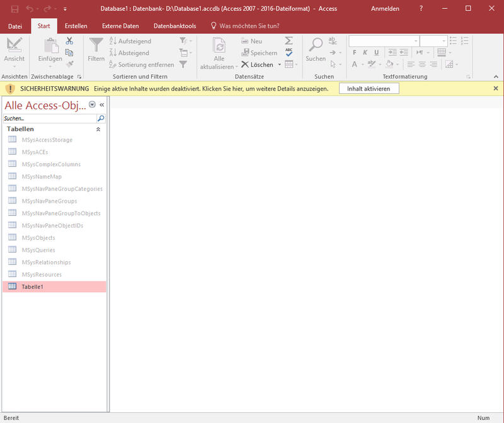Click the save icon in quick access

coord(14,9)
